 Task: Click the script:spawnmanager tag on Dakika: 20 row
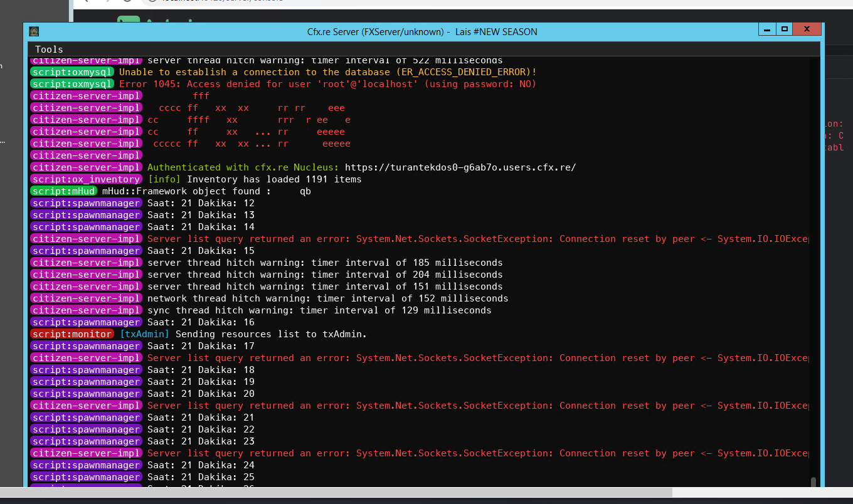point(86,394)
